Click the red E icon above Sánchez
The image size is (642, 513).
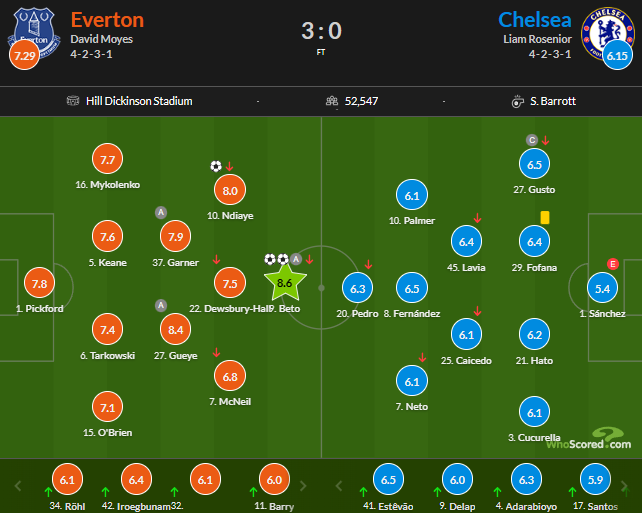[613, 264]
